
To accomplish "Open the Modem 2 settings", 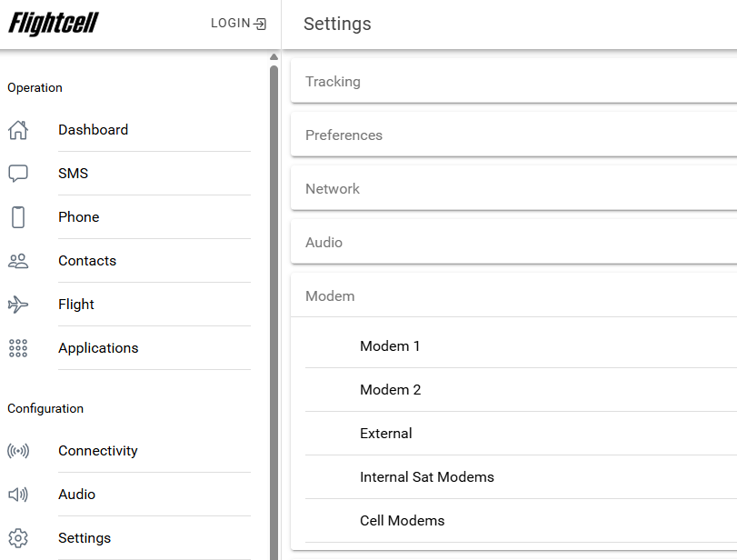I will [390, 390].
